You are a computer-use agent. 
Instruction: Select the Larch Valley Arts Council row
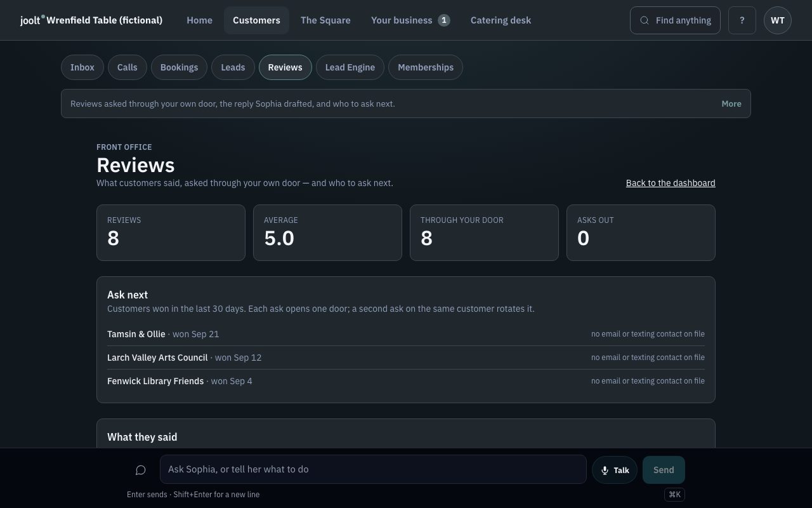click(406, 358)
